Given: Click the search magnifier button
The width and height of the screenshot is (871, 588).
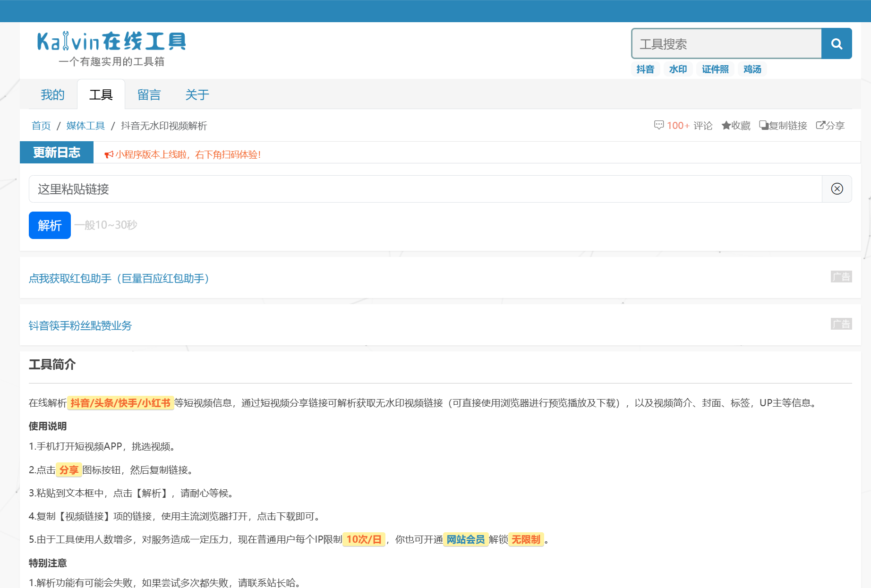Looking at the screenshot, I should coord(837,44).
